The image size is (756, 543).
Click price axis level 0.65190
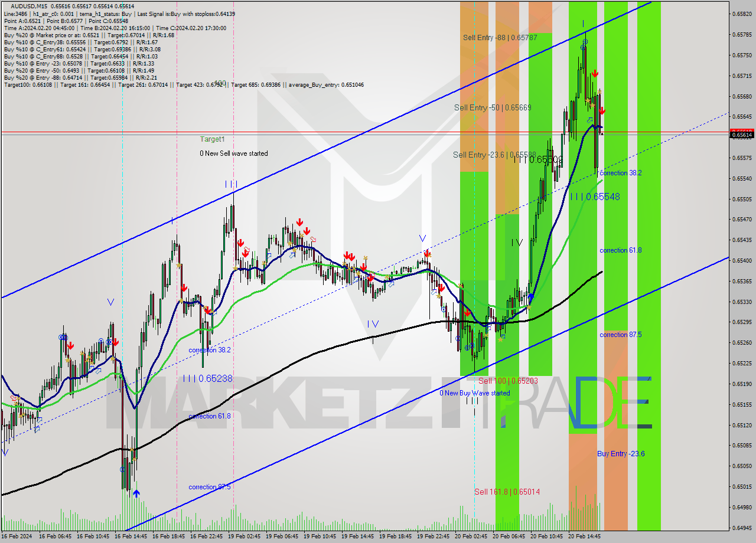(742, 384)
